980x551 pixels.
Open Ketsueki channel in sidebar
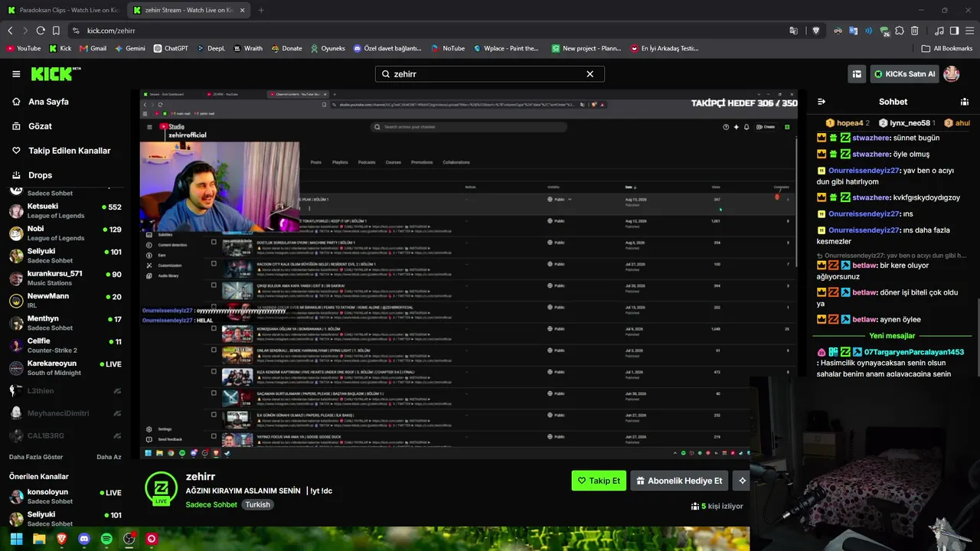65,210
